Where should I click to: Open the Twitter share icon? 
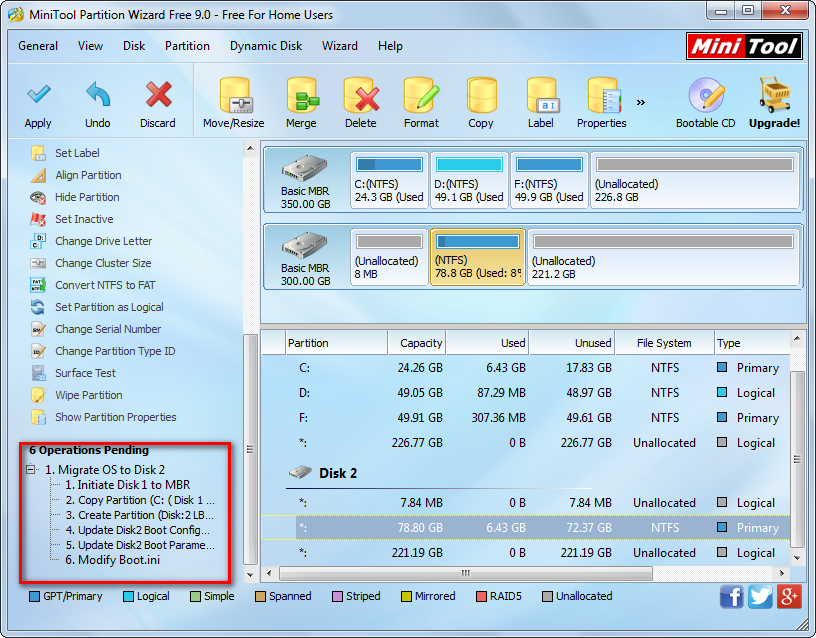point(760,596)
